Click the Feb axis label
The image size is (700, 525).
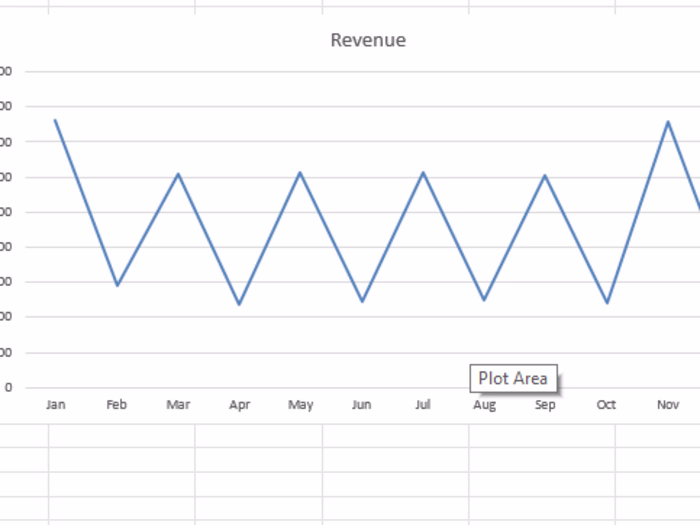(117, 404)
